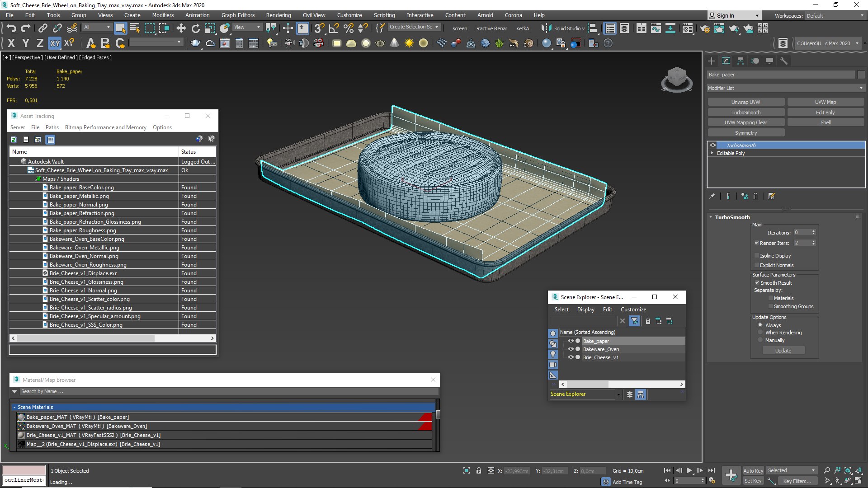Click the Search by Name field

pyautogui.click(x=228, y=392)
